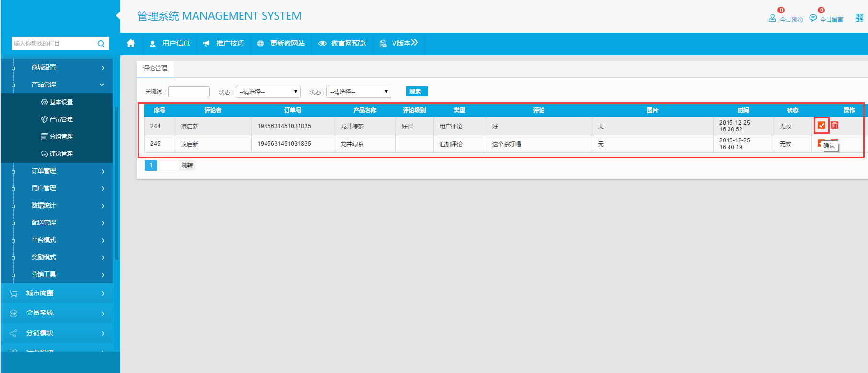This screenshot has height=373, width=868.
Task: Select the 评论管理 tab
Action: [x=155, y=68]
